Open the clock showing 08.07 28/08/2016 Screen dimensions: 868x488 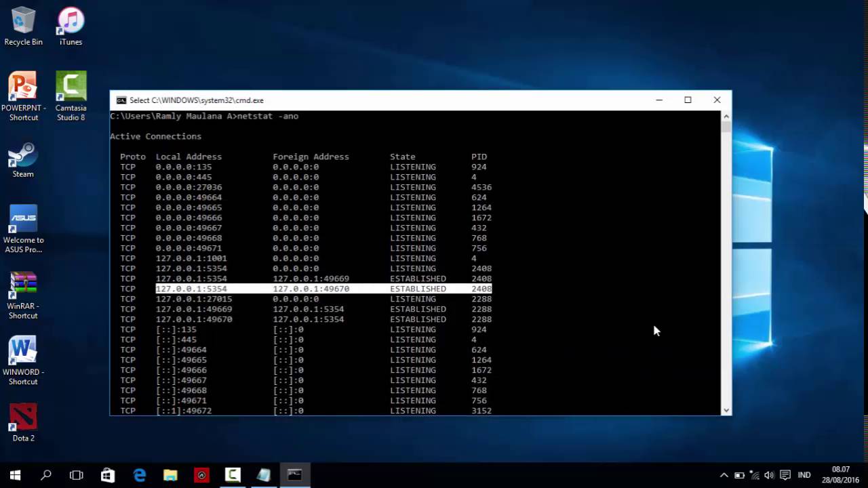point(841,474)
